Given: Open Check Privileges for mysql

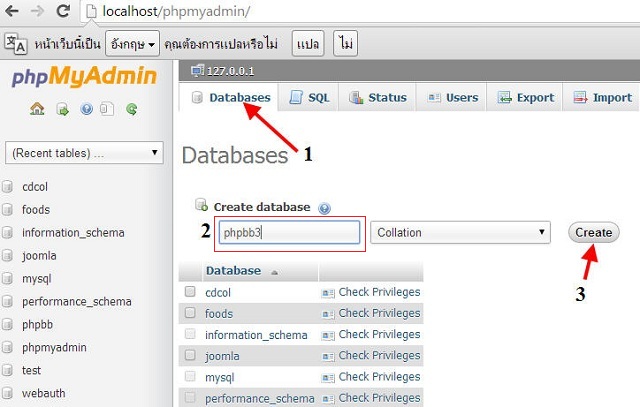Looking at the screenshot, I should click(x=379, y=376).
